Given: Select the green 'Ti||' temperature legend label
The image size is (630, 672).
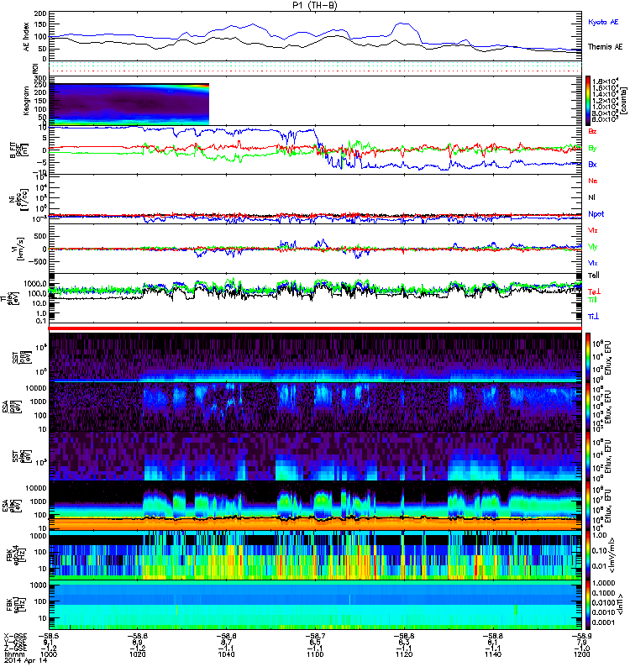Looking at the screenshot, I should (x=592, y=300).
